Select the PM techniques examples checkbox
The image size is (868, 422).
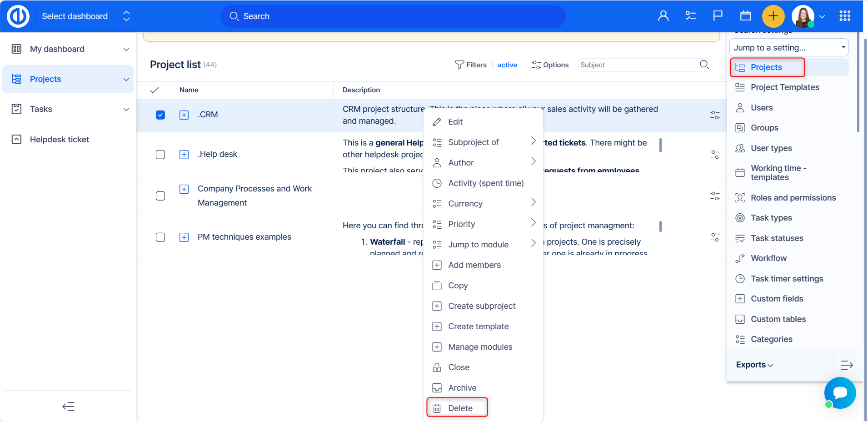(160, 237)
